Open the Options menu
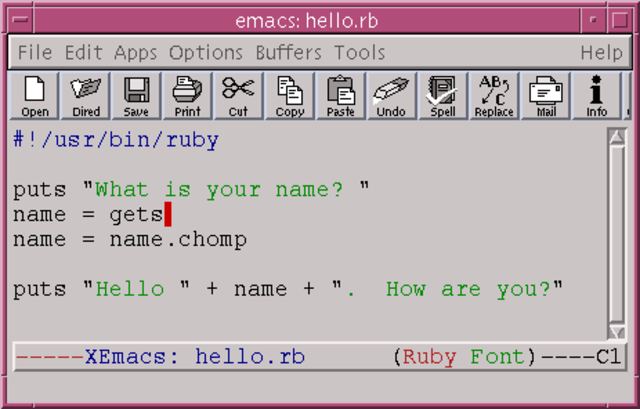This screenshot has width=640, height=409. click(206, 53)
